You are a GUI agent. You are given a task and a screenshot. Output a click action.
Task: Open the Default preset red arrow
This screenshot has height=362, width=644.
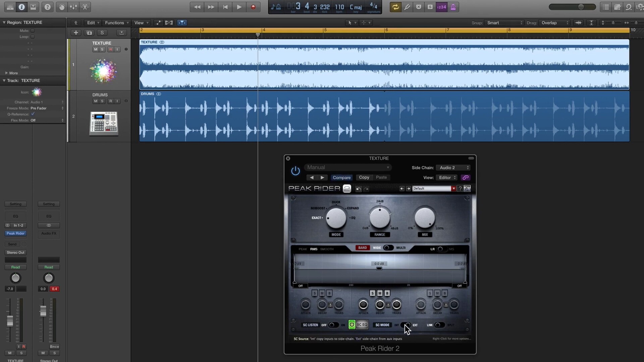coord(453,189)
